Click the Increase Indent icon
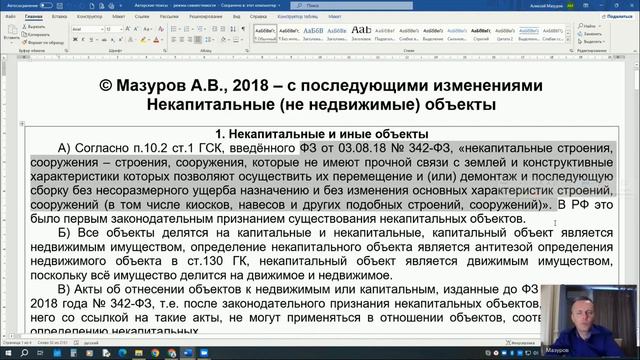The width and height of the screenshot is (640, 360). pos(223,29)
